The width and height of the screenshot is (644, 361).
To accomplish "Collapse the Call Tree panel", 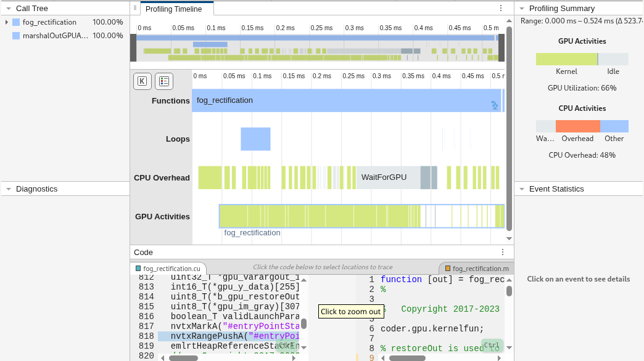I will pyautogui.click(x=8, y=8).
